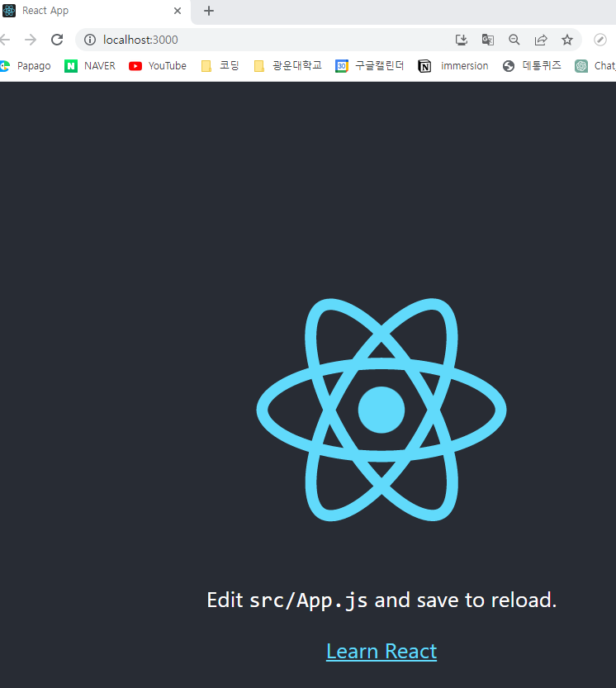
Task: Open the YouTube bookmark
Action: click(158, 66)
